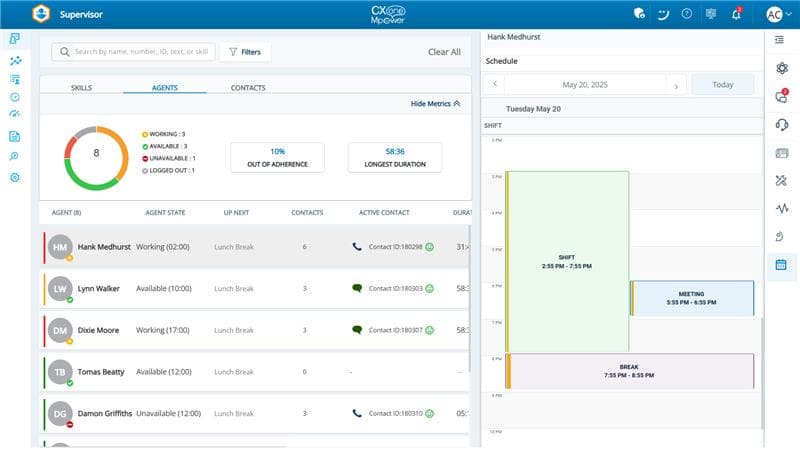
Task: Click the Filters button
Action: [x=244, y=52]
